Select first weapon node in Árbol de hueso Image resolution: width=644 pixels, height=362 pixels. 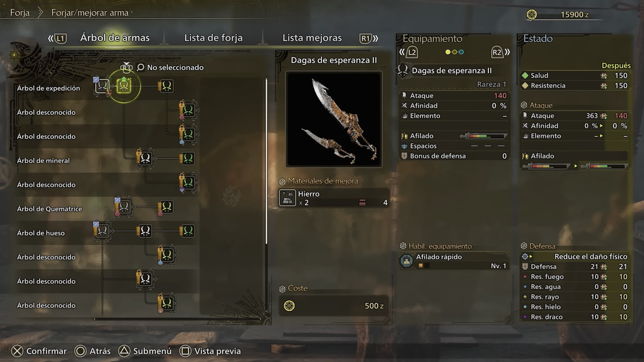(102, 231)
